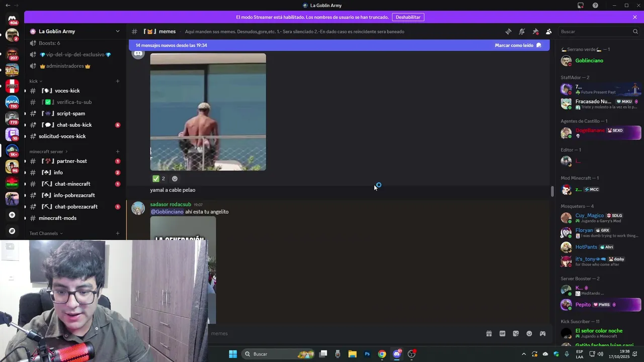Open Google Chrome from the taskbar
Screen dimensions: 644x362
(382, 354)
